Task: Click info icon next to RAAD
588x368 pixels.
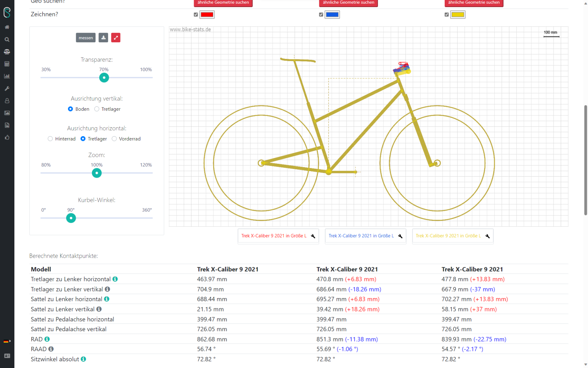Action: coord(51,349)
